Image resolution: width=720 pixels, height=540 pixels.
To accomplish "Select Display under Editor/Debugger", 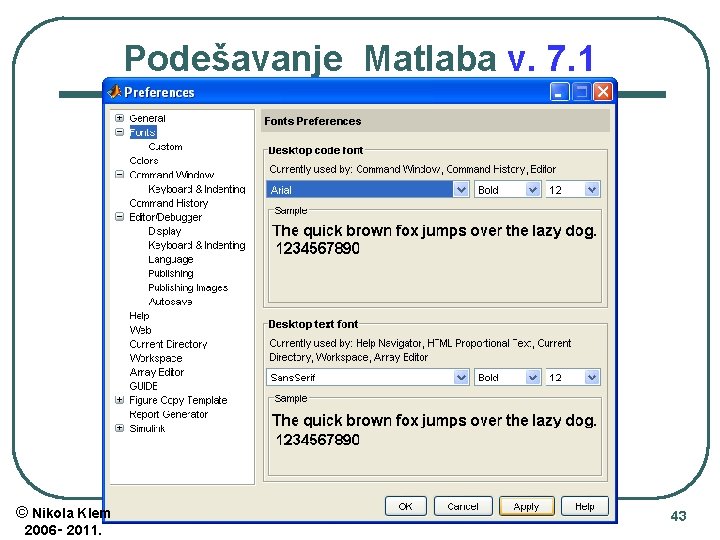I will coord(164,231).
